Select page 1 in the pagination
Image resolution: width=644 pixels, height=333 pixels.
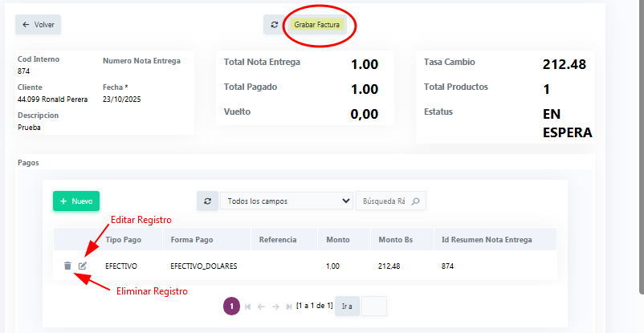(x=230, y=307)
